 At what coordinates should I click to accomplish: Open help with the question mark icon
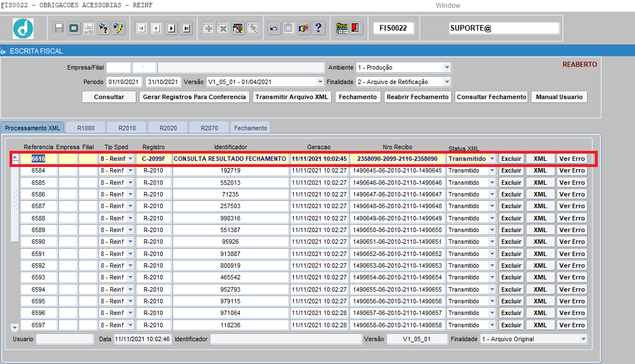[x=319, y=28]
